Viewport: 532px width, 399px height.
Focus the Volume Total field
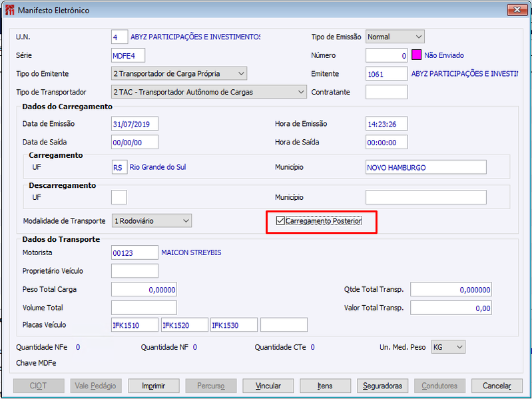click(x=144, y=308)
